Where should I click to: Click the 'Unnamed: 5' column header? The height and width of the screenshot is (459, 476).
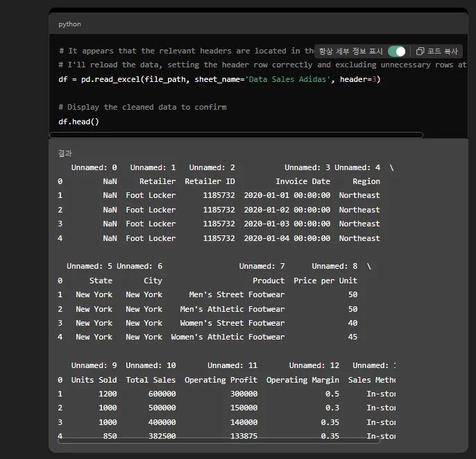pos(90,267)
